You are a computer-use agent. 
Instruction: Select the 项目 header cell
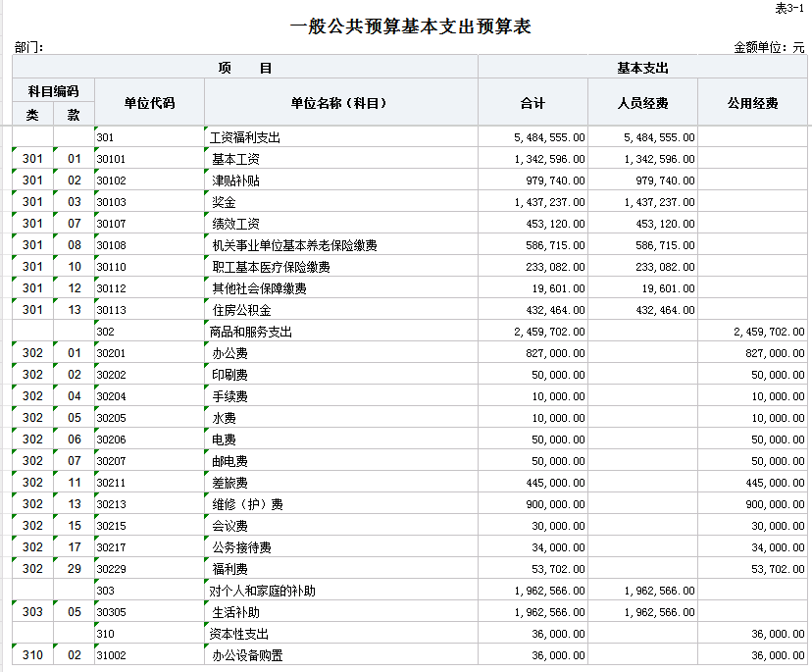click(245, 68)
